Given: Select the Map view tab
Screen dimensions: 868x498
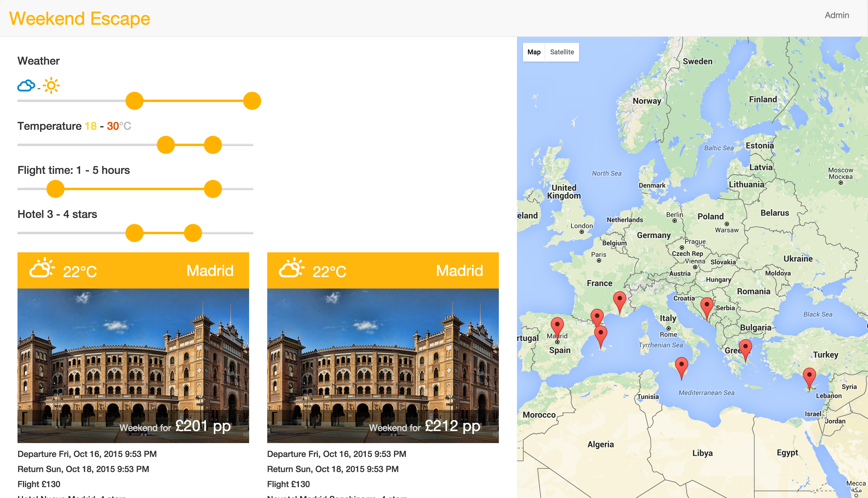Looking at the screenshot, I should 534,52.
